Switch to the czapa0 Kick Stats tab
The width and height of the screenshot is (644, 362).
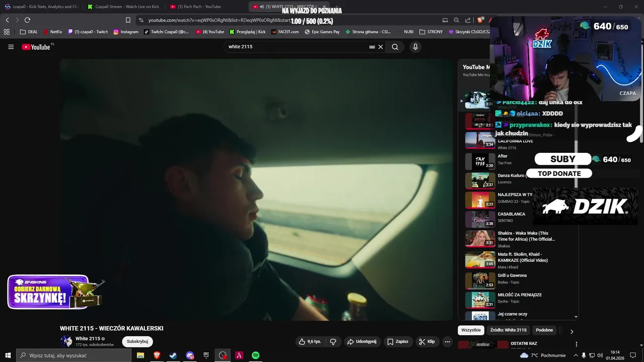42,7
